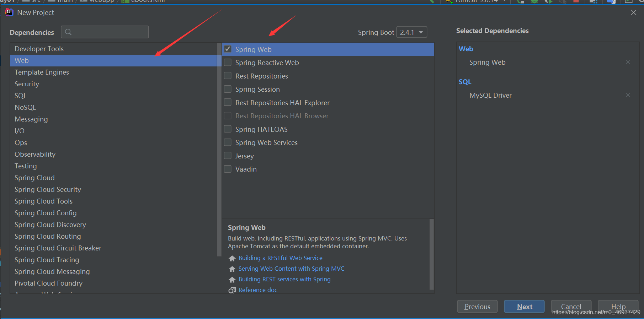Click the Reference doc icon
644x319 pixels.
tap(232, 290)
